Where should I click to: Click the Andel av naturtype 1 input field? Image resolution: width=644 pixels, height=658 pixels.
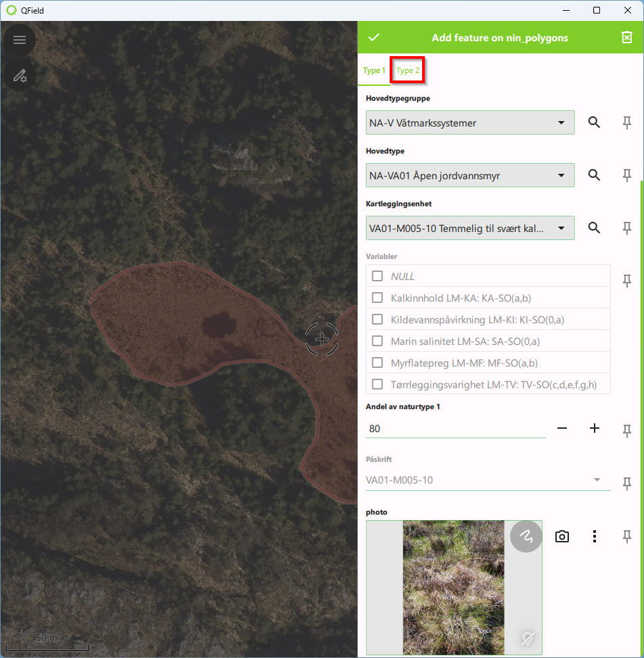coord(455,429)
